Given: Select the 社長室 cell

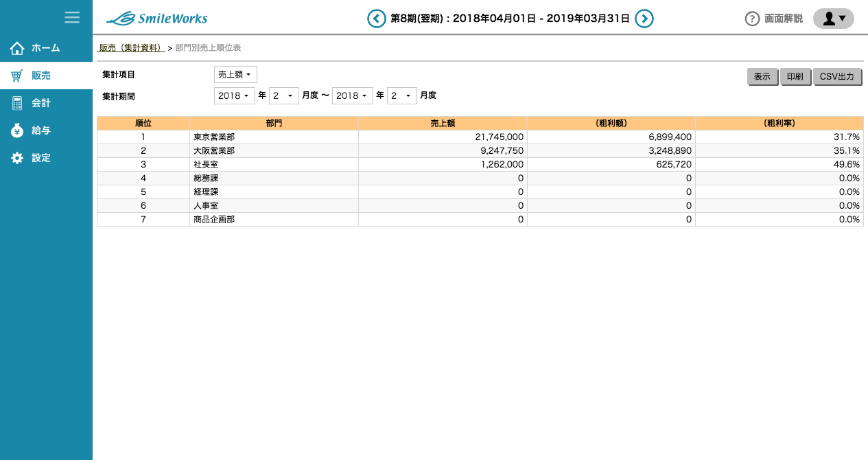Looking at the screenshot, I should pyautogui.click(x=274, y=165).
